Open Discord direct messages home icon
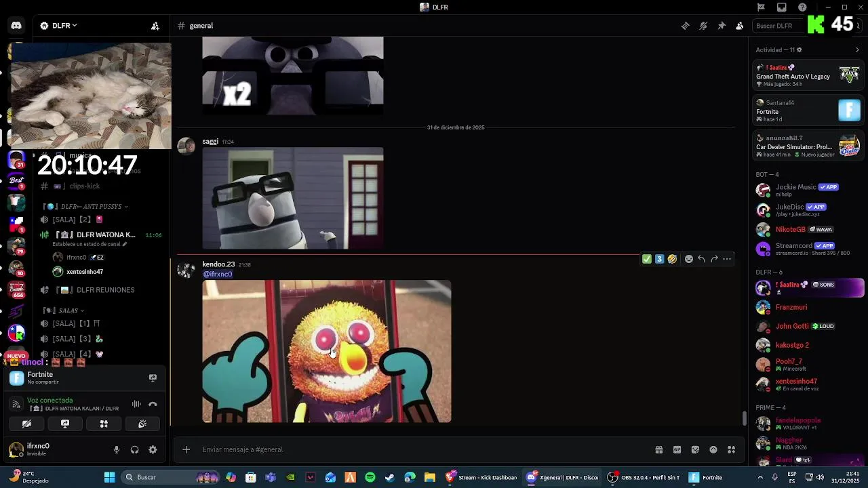 (16, 26)
